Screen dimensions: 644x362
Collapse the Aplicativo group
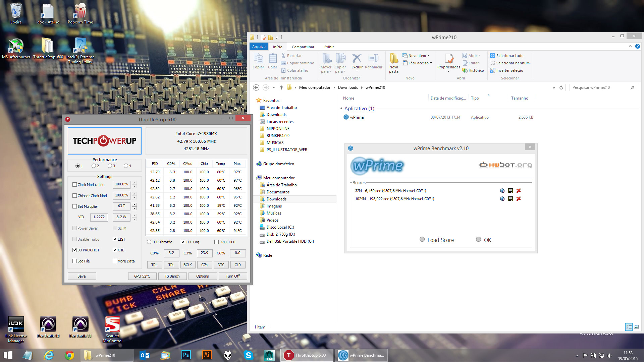pyautogui.click(x=341, y=109)
